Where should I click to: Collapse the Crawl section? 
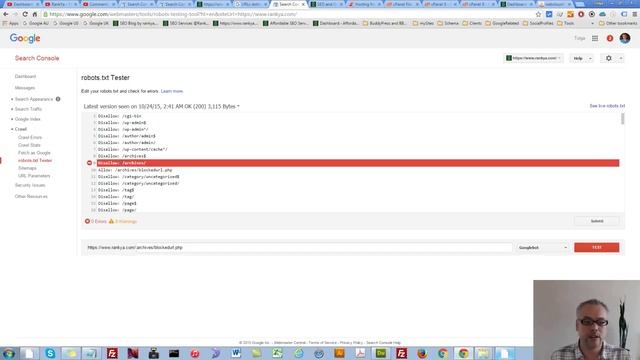20,129
